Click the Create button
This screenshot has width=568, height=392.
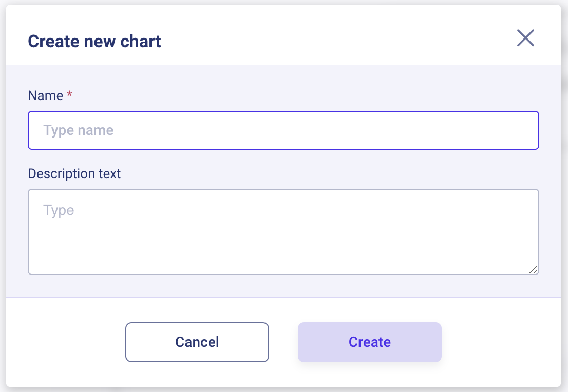(369, 342)
